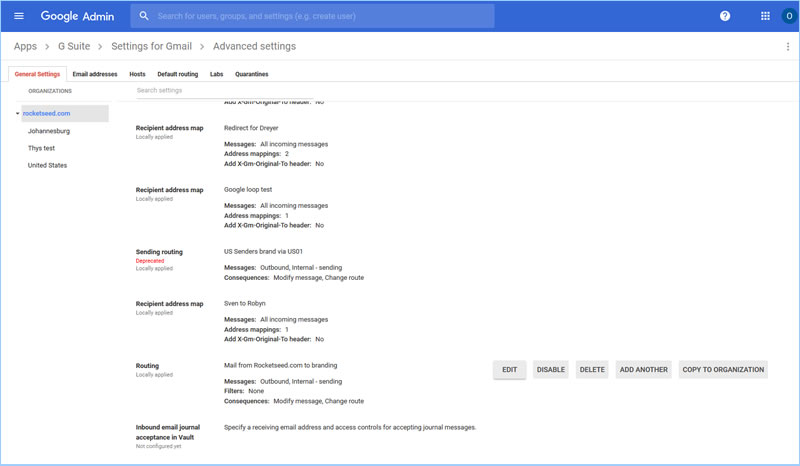The height and width of the screenshot is (466, 800).
Task: Click DELETE for the Routing setting
Action: (592, 370)
